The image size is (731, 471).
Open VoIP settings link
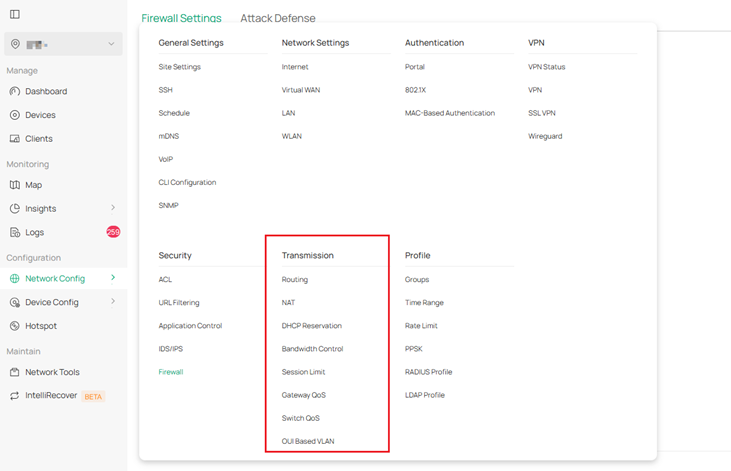tap(166, 159)
